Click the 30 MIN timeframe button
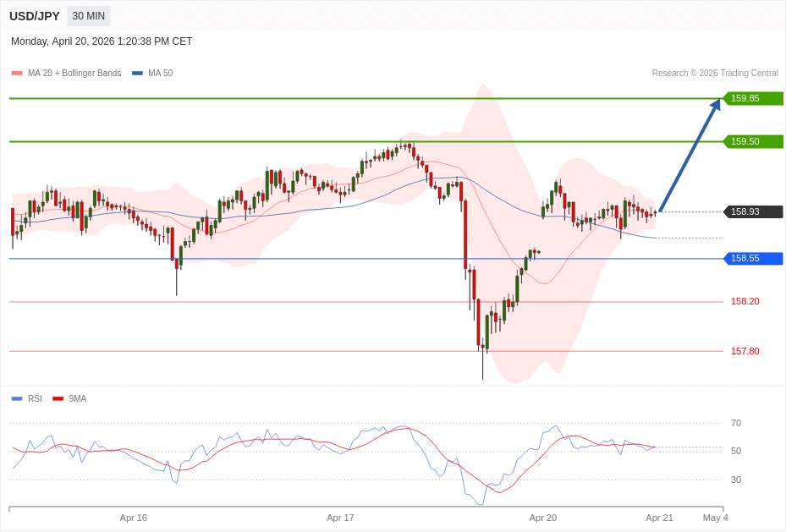Screen dimensions: 786x532 pos(88,16)
